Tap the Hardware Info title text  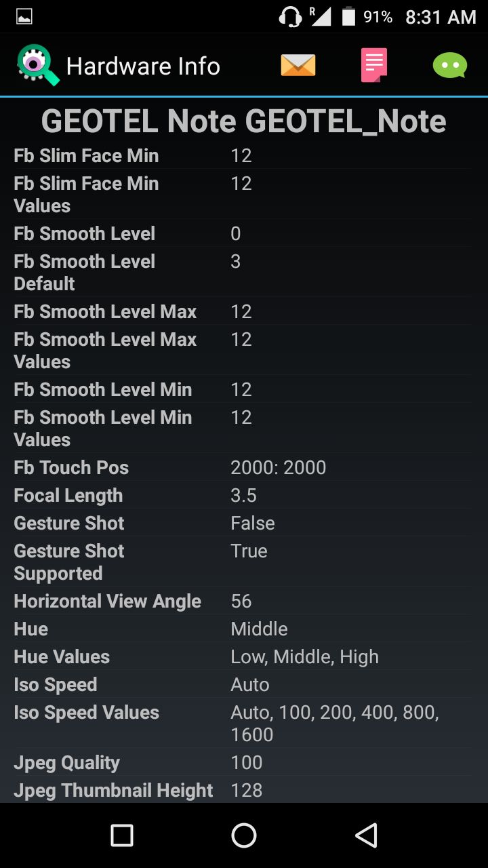pos(143,66)
